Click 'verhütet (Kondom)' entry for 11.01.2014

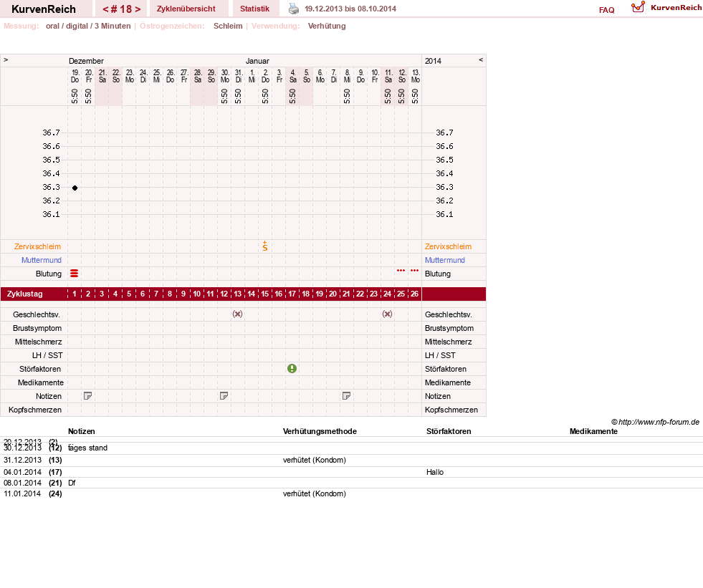click(315, 493)
